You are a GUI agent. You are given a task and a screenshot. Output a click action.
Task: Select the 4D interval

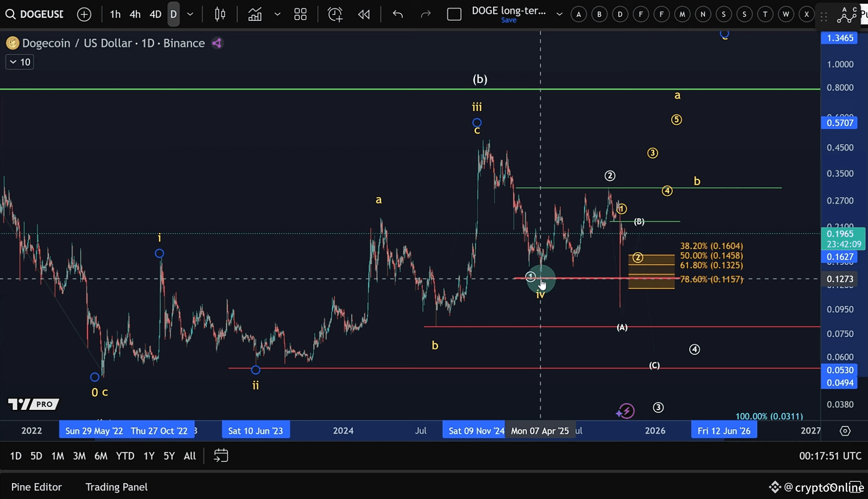point(155,14)
